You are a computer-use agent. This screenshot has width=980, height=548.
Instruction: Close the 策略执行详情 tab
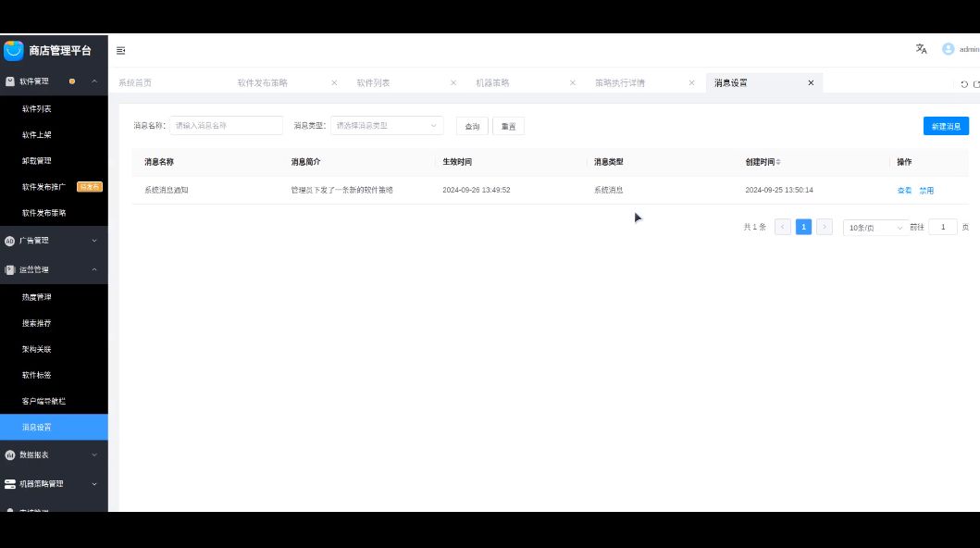pos(691,82)
